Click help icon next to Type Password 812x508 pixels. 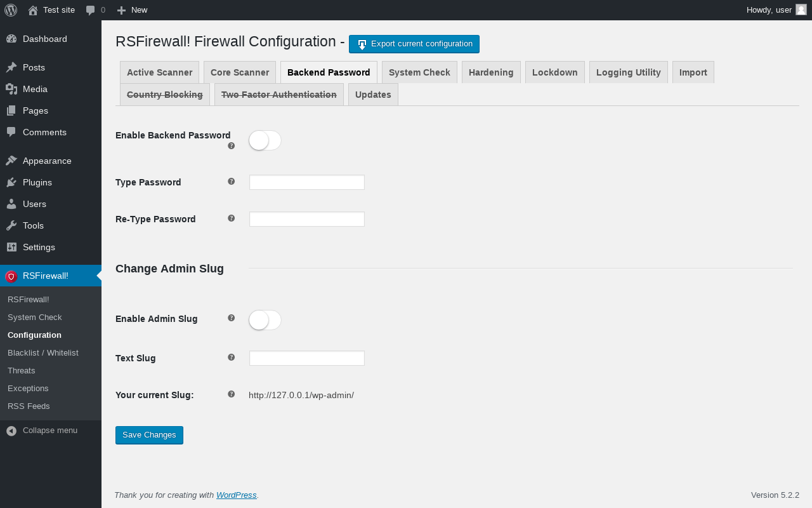pos(232,181)
